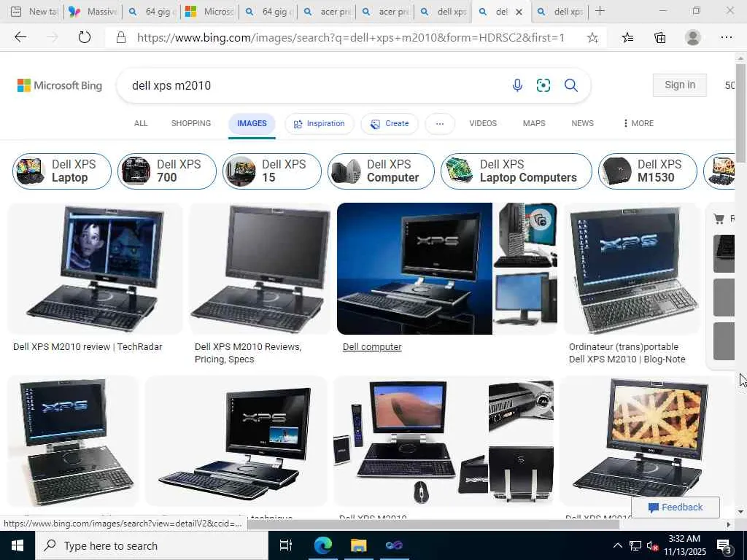The width and height of the screenshot is (747, 560).
Task: Go to Microsoft Bing home logo
Action: pos(60,85)
